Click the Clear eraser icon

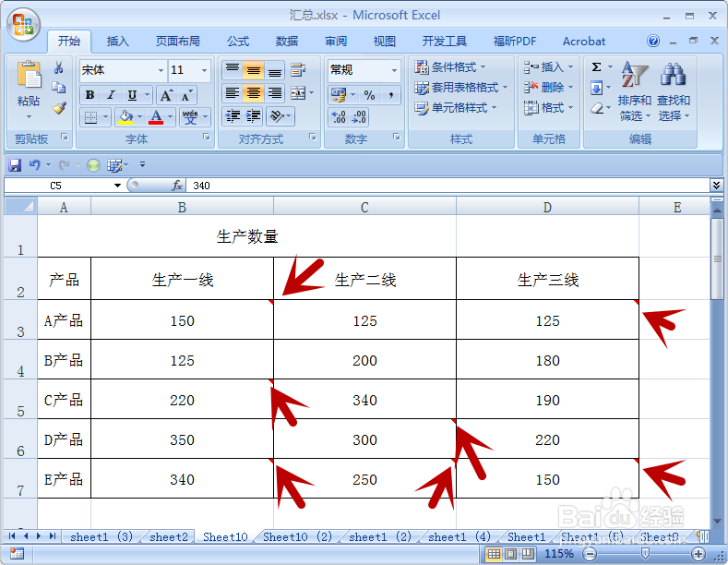point(597,108)
